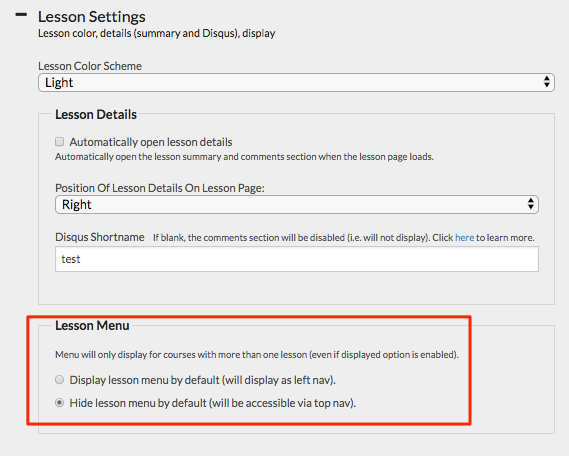Click the Disqus Shortname input field
Image resolution: width=569 pixels, height=456 pixels.
tap(297, 259)
